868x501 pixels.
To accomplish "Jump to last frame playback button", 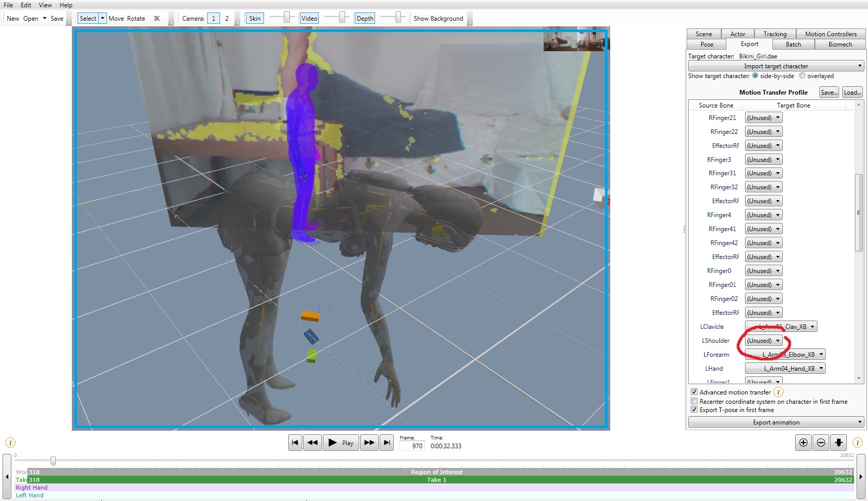I will [x=386, y=443].
